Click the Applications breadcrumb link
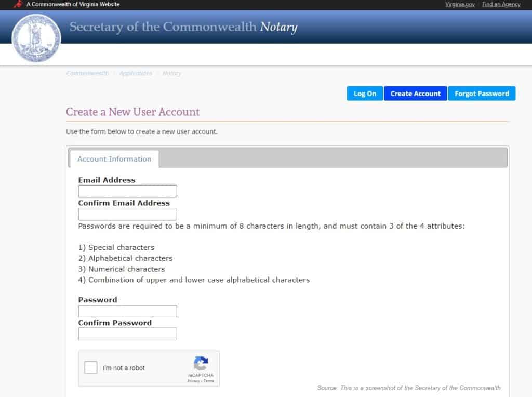Screen dimensions: 532x397 click(x=136, y=73)
